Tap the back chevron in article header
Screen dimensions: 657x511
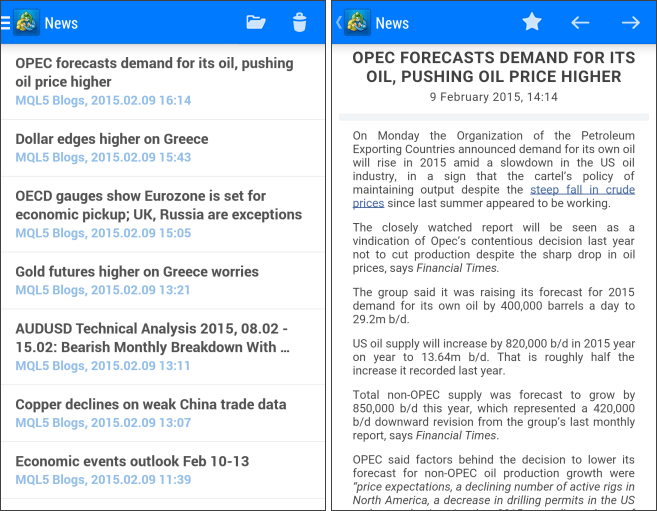[339, 22]
